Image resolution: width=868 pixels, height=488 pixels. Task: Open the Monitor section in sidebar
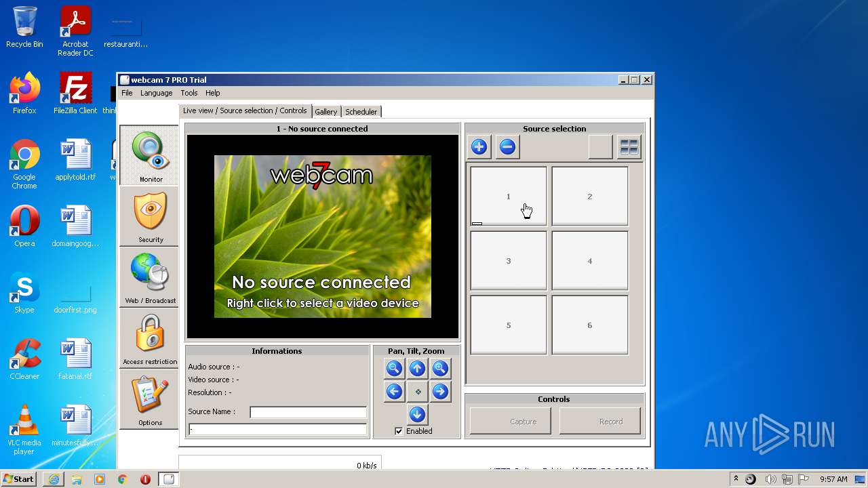coord(149,155)
